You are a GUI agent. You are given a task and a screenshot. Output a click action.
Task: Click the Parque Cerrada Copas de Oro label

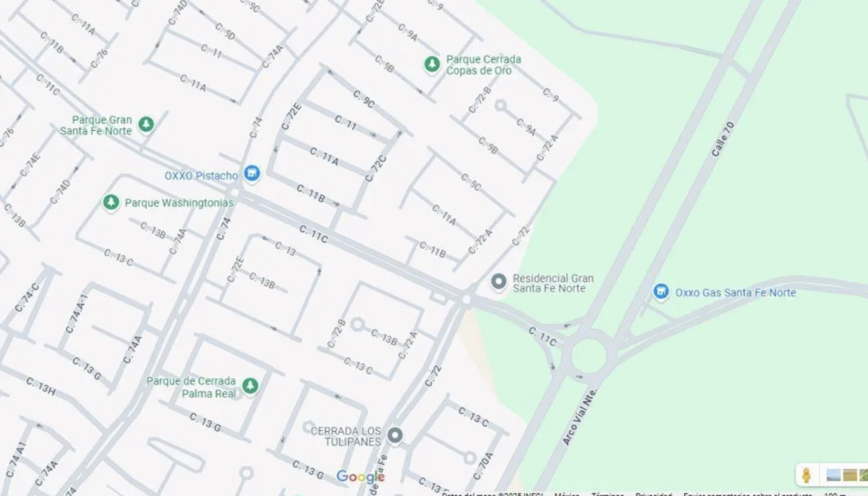484,65
